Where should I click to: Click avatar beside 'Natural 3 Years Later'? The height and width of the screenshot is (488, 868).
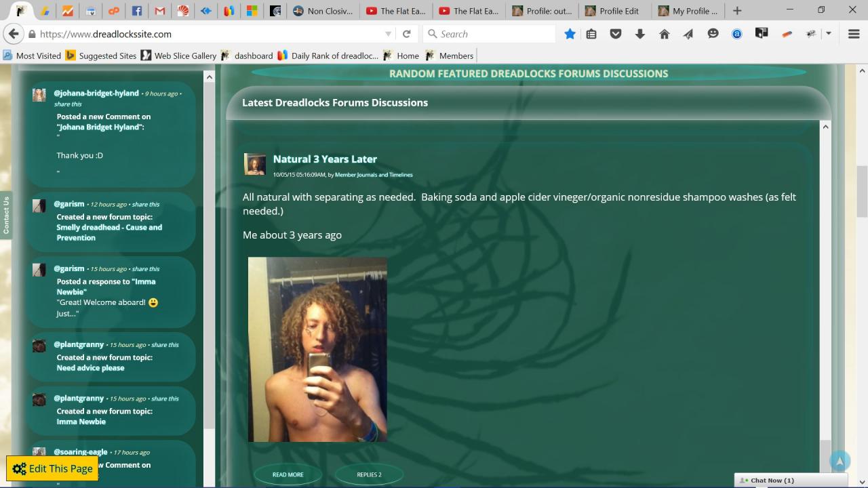tap(255, 164)
